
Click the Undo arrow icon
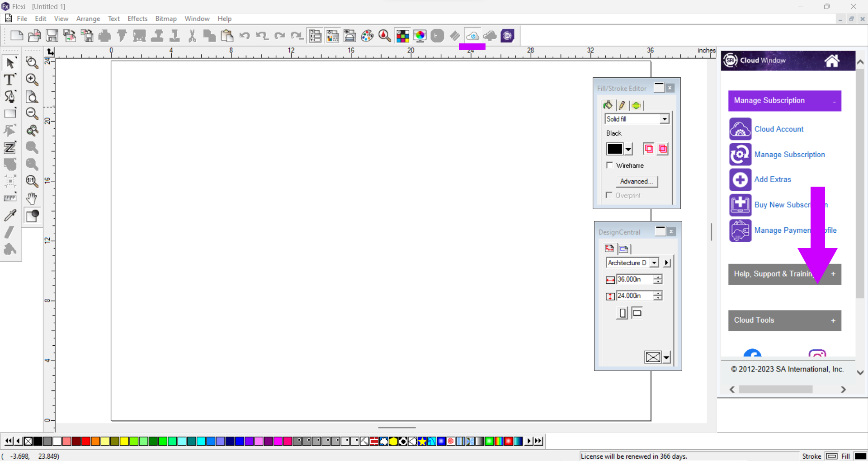(245, 36)
